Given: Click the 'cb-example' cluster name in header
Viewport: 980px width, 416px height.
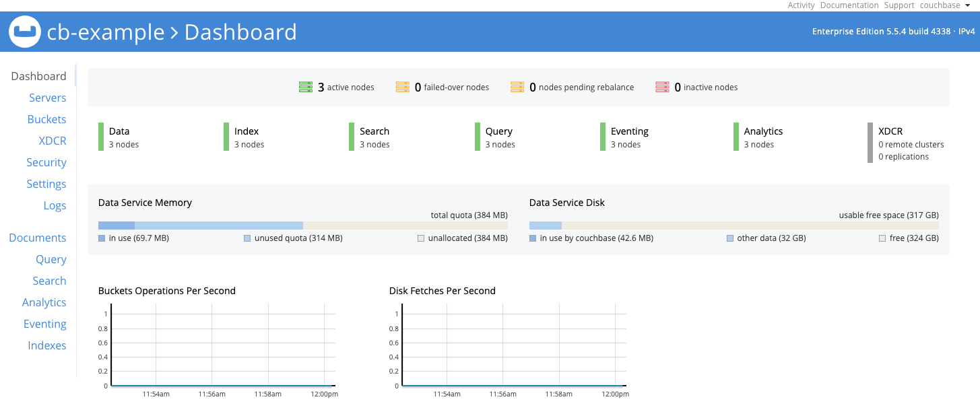Looking at the screenshot, I should point(106,32).
